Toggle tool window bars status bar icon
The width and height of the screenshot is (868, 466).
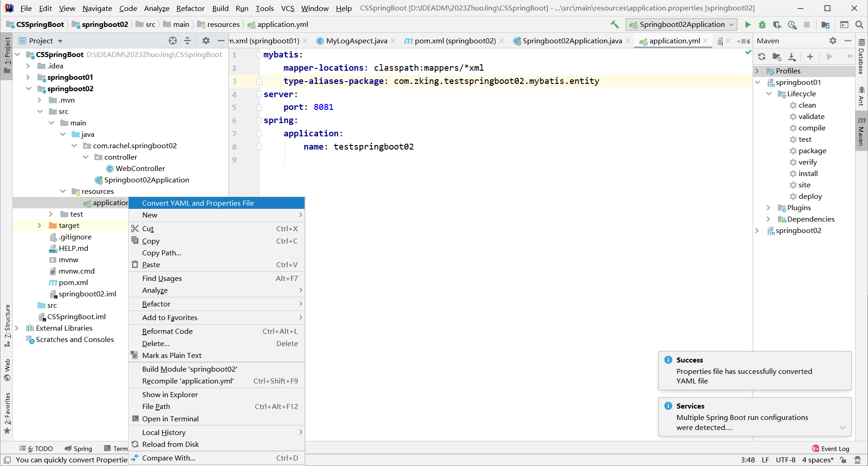click(x=7, y=460)
